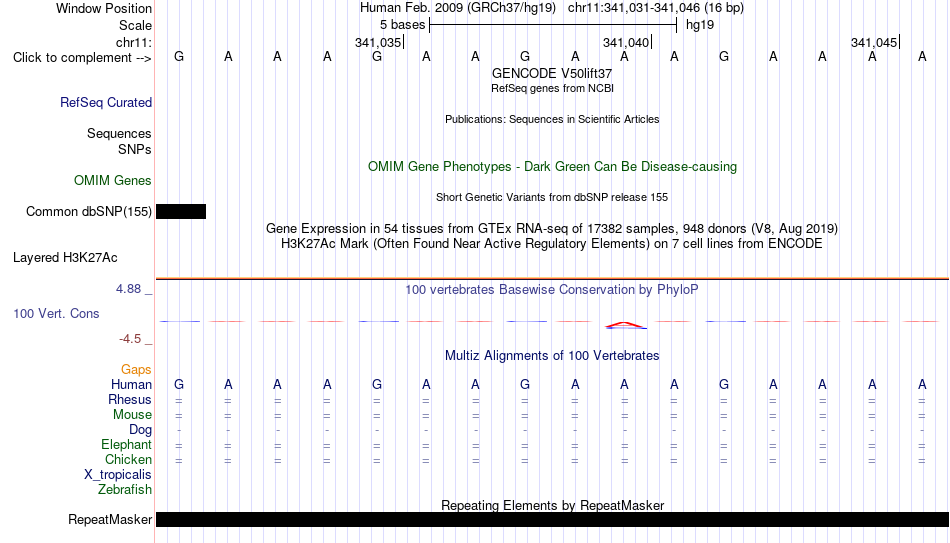This screenshot has height=543, width=950.
Task: Click the Scale label
Action: 136,25
